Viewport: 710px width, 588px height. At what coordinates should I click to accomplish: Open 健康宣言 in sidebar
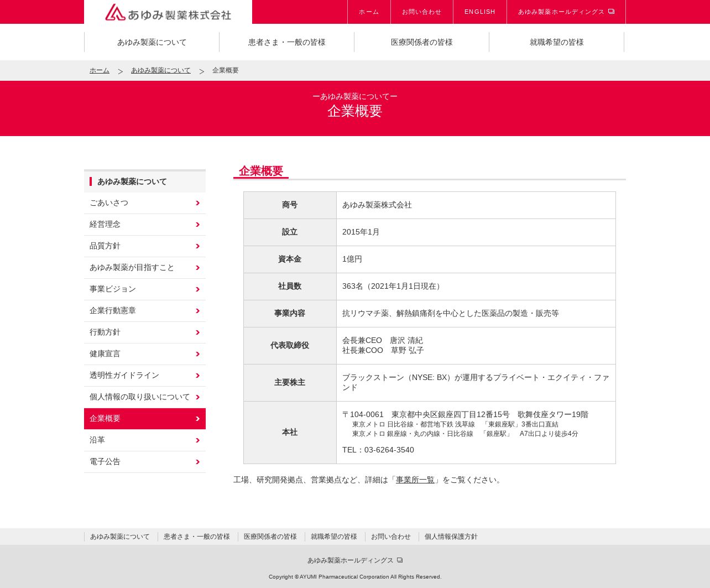point(145,354)
